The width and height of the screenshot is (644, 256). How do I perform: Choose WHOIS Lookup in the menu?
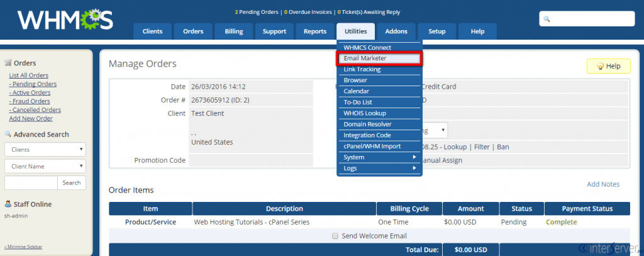point(379,113)
